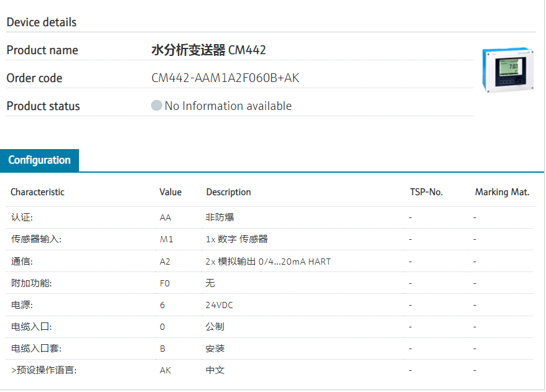Expand the 预设操作语言 row arrow
The height and width of the screenshot is (392, 546).
pyautogui.click(x=12, y=370)
